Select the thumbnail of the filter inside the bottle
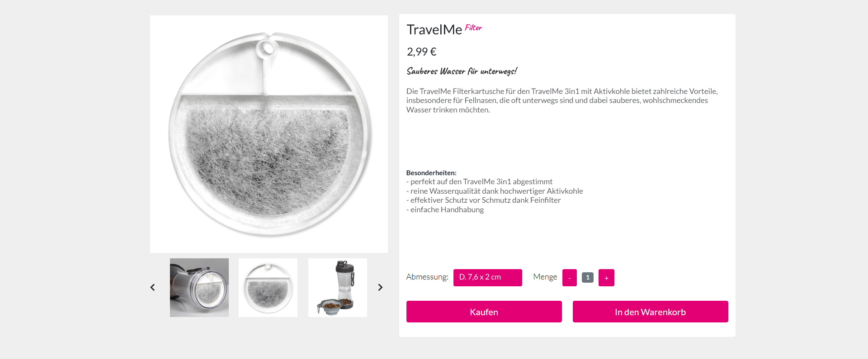The width and height of the screenshot is (868, 359). click(199, 288)
